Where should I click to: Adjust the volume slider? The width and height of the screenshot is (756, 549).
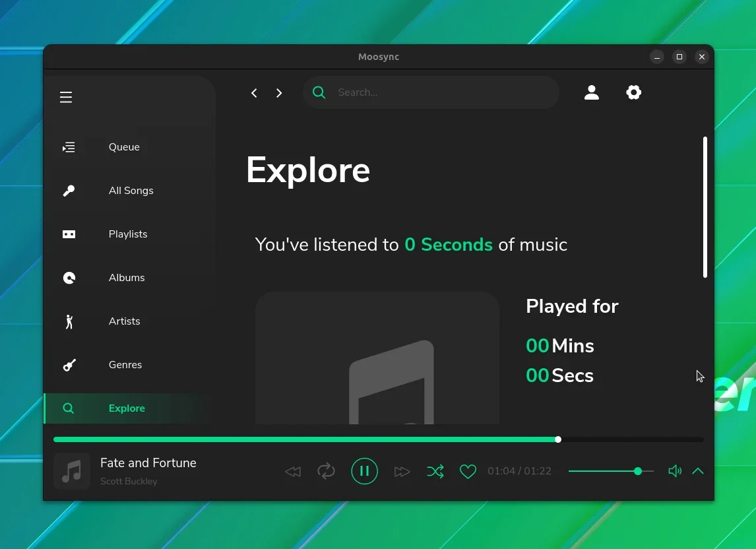pos(611,471)
